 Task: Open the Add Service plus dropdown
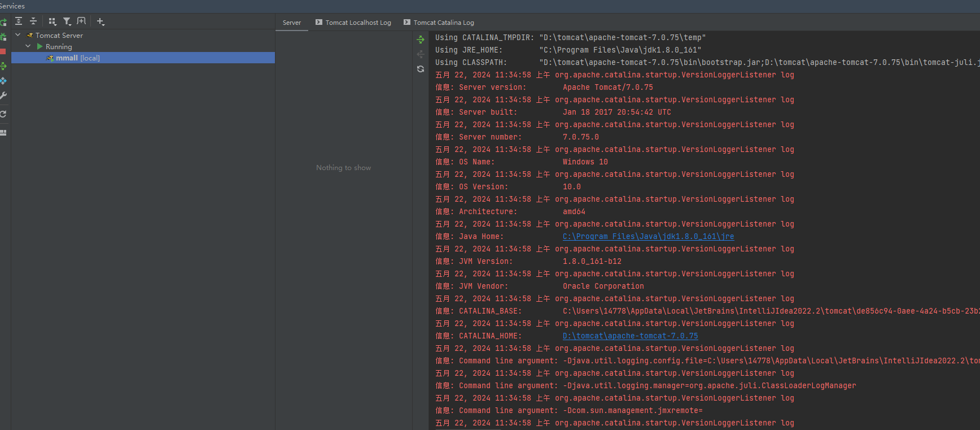tap(100, 21)
